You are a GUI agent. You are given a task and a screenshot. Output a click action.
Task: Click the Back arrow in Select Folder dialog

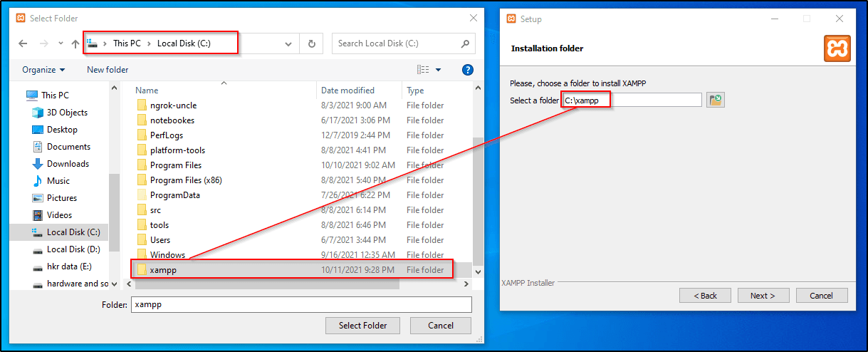point(23,43)
